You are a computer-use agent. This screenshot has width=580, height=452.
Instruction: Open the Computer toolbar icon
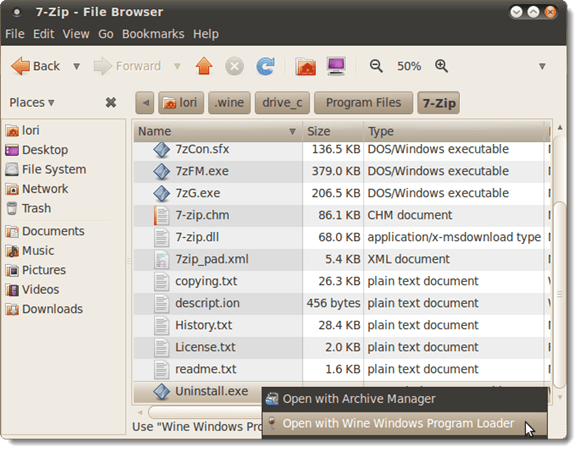click(336, 67)
